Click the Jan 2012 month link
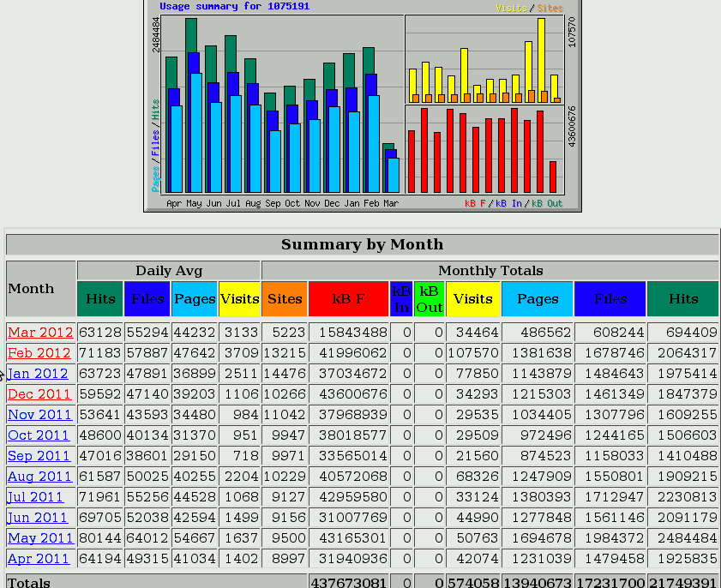The height and width of the screenshot is (588, 721). (38, 374)
